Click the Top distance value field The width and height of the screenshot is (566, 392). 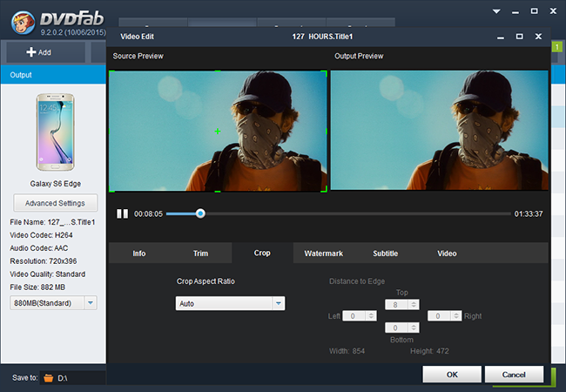[x=396, y=305]
